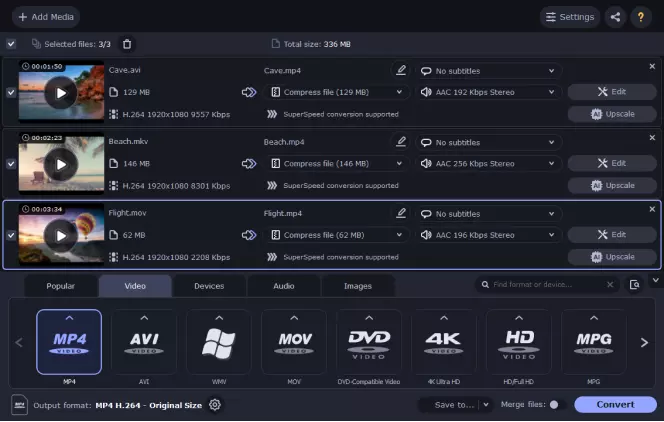Select the AVI video format
Screen dimensions: 664x422
[x=144, y=342]
